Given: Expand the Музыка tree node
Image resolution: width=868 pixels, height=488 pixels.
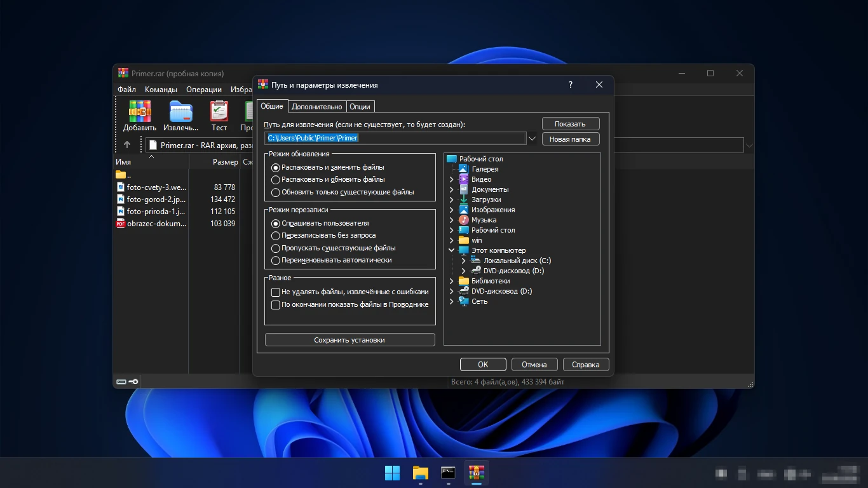Looking at the screenshot, I should click(452, 220).
